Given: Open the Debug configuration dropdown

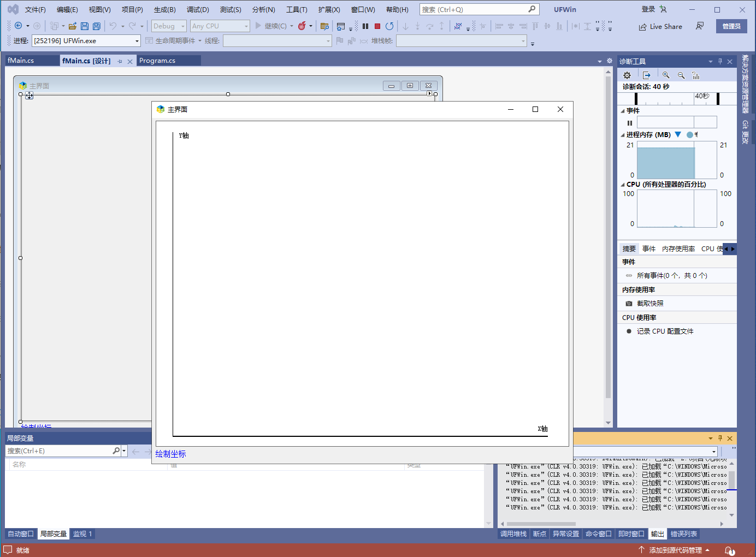Looking at the screenshot, I should [169, 26].
